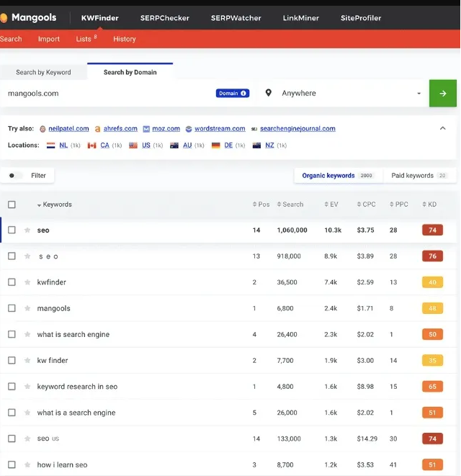
Task: Sort by Pos column
Action: pos(261,205)
